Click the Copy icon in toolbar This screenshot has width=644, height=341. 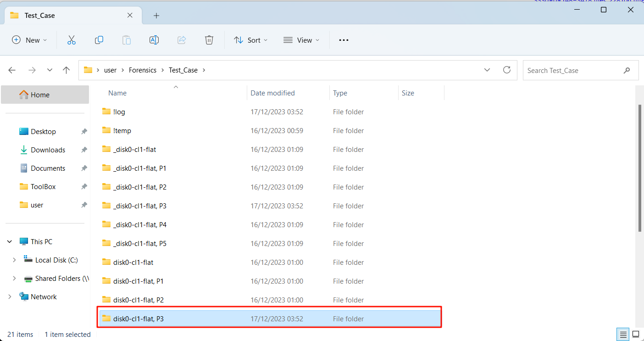click(x=99, y=40)
